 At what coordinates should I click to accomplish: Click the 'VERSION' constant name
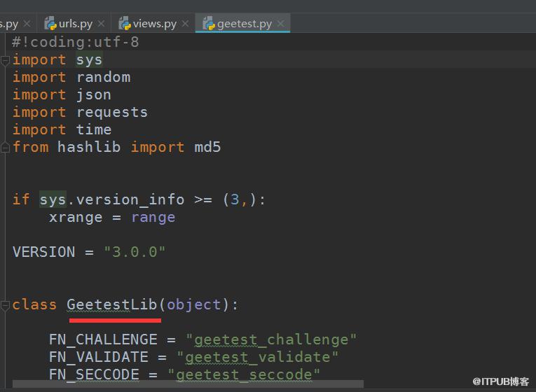click(x=43, y=252)
